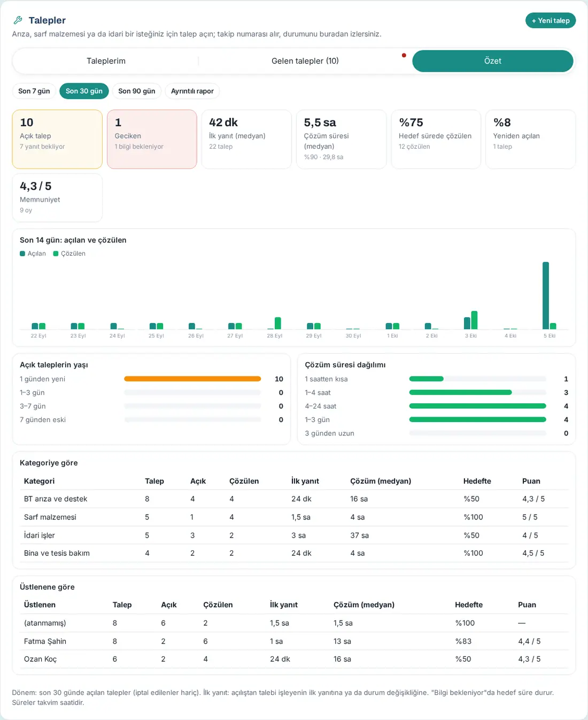Choose the Son 30 gün period chip

tap(84, 91)
